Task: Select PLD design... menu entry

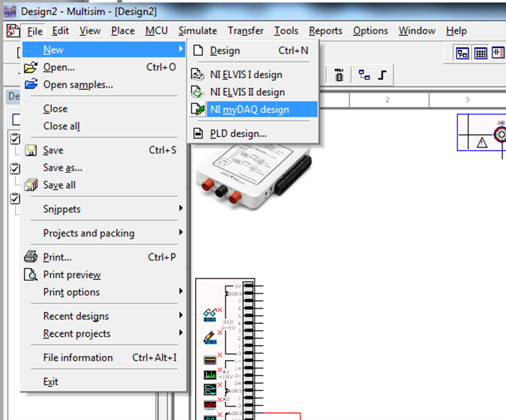Action: tap(254, 133)
